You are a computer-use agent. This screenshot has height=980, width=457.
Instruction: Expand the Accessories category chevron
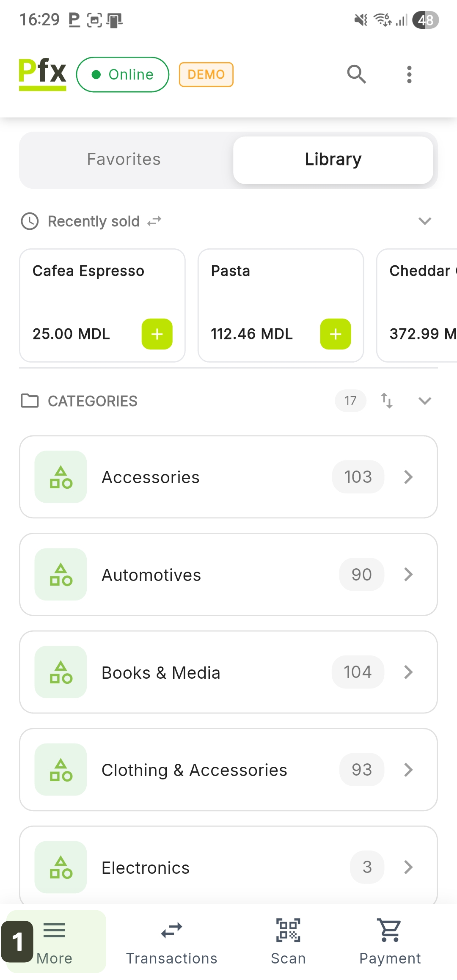point(408,477)
